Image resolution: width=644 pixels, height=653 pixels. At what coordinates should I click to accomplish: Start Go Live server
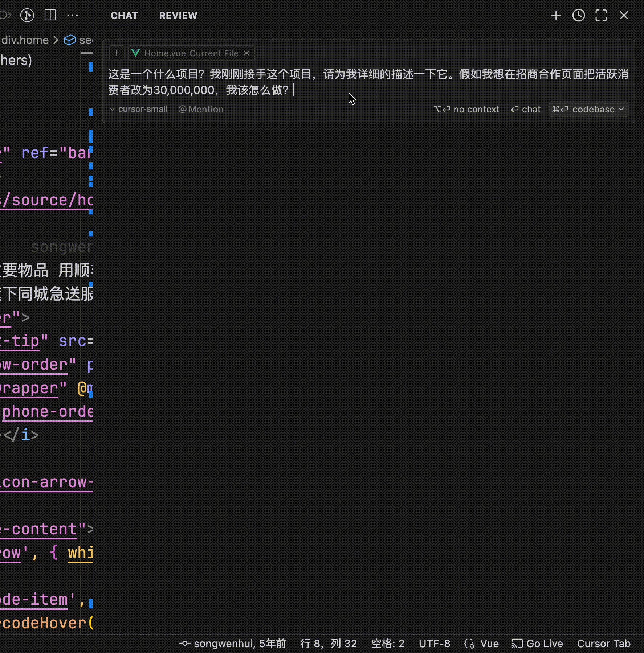click(537, 644)
